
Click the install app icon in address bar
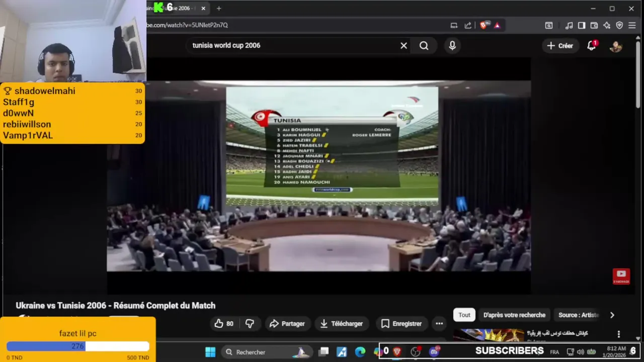tap(454, 25)
